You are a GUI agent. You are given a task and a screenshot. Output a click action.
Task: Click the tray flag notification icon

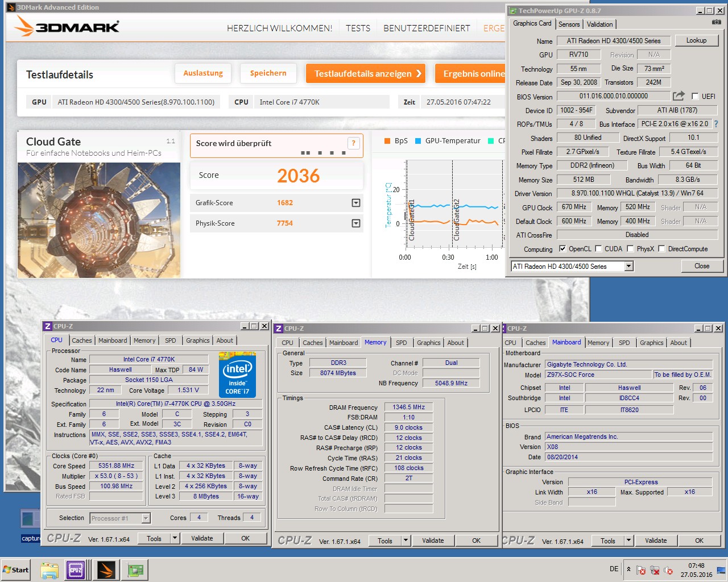click(641, 570)
